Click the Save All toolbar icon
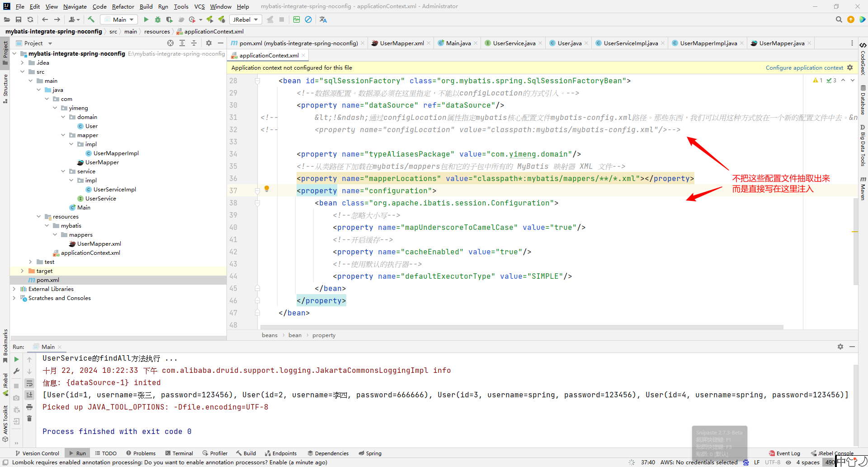Image resolution: width=868 pixels, height=467 pixels. [x=19, y=19]
